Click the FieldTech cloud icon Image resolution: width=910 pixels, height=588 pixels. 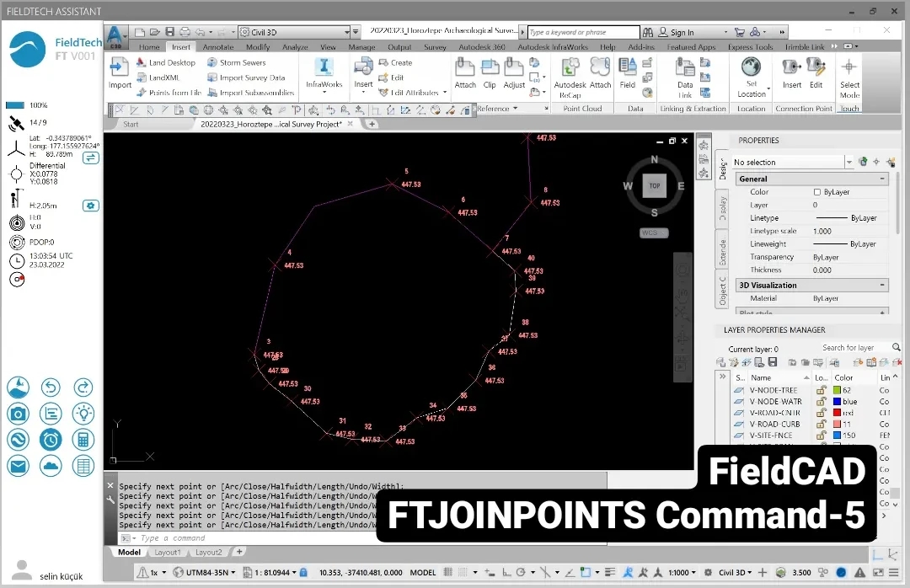tap(51, 466)
